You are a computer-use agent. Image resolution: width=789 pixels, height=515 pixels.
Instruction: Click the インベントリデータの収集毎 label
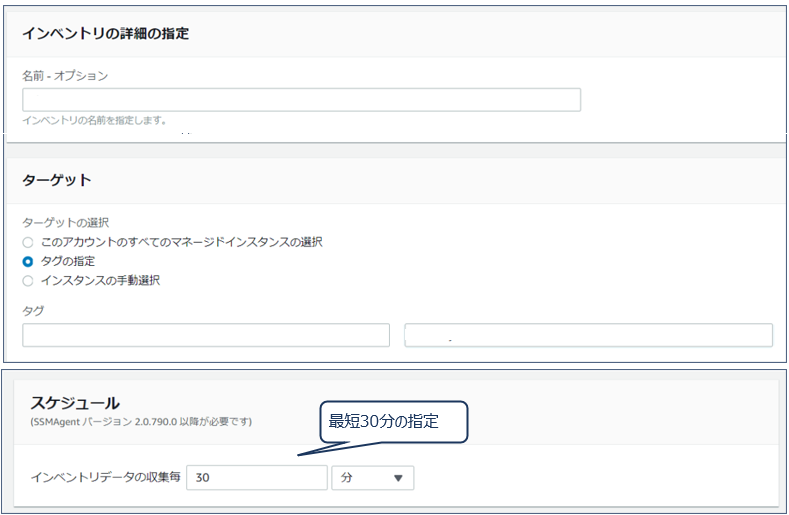pos(106,477)
